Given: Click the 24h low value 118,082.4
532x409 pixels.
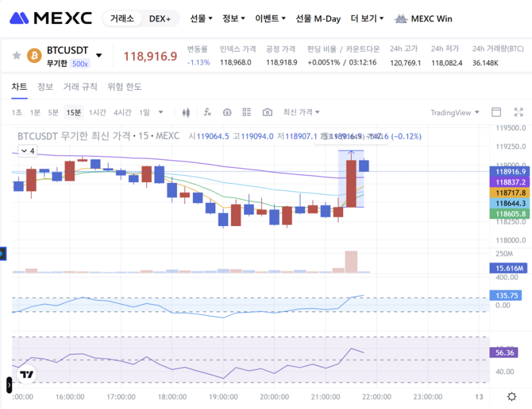Looking at the screenshot, I should pos(446,63).
